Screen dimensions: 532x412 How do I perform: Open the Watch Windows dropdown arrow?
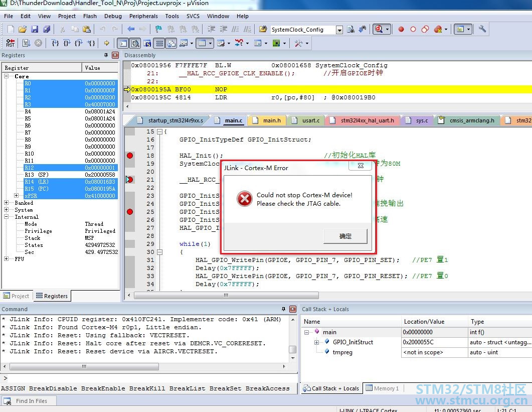[192, 44]
